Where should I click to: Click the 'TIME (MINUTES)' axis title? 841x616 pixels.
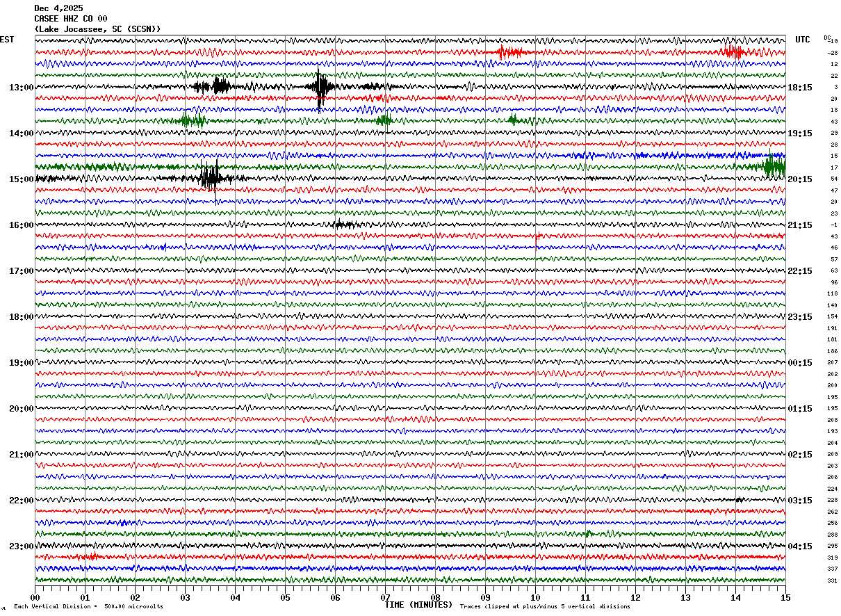point(418,605)
